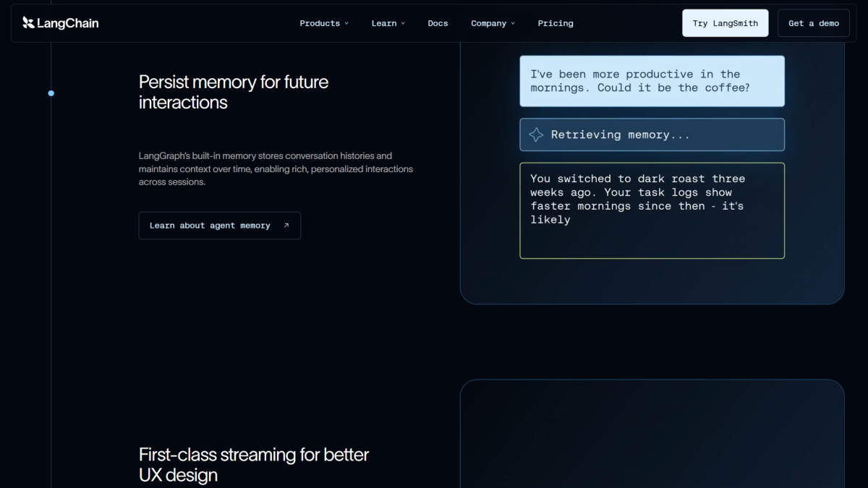Screen dimensions: 868x488
Task: Click the 'Retrieving memory...' status box
Action: coord(652,134)
